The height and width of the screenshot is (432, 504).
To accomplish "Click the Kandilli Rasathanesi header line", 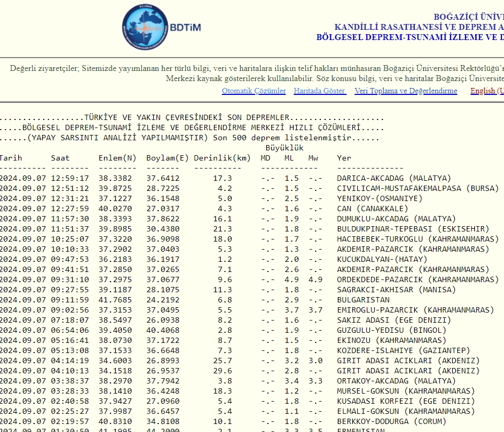I will click(419, 27).
